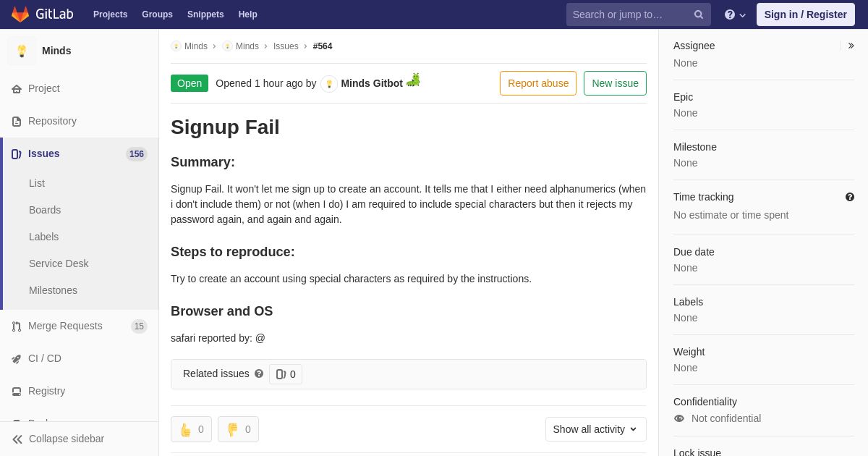Image resolution: width=868 pixels, height=456 pixels.
Task: Click the Milestone heading in right sidebar
Action: pyautogui.click(x=695, y=147)
